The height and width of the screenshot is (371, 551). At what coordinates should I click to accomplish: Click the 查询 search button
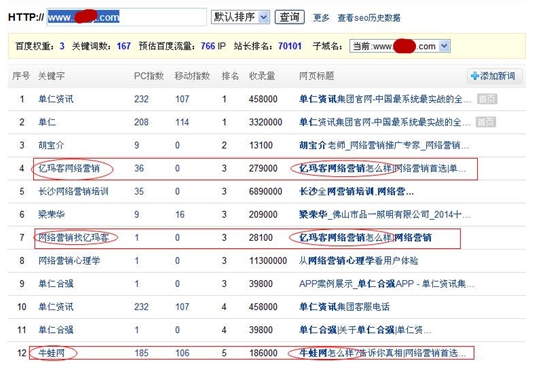point(289,17)
